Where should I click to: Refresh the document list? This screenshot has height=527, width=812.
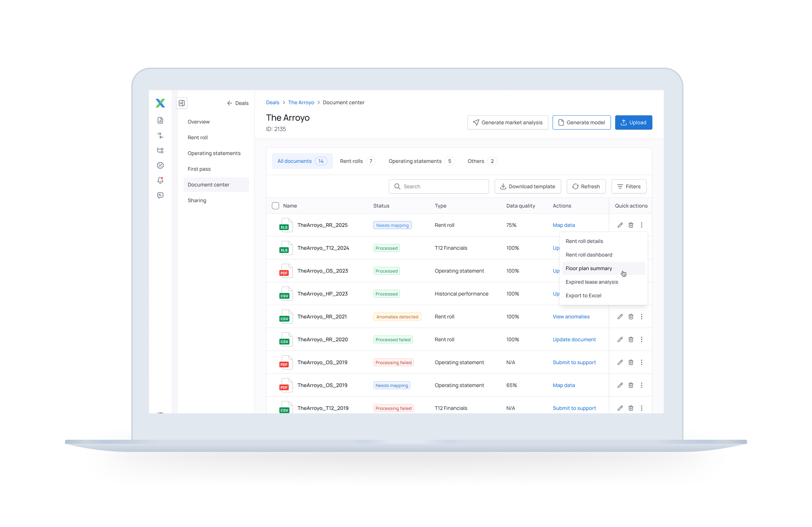[586, 187]
